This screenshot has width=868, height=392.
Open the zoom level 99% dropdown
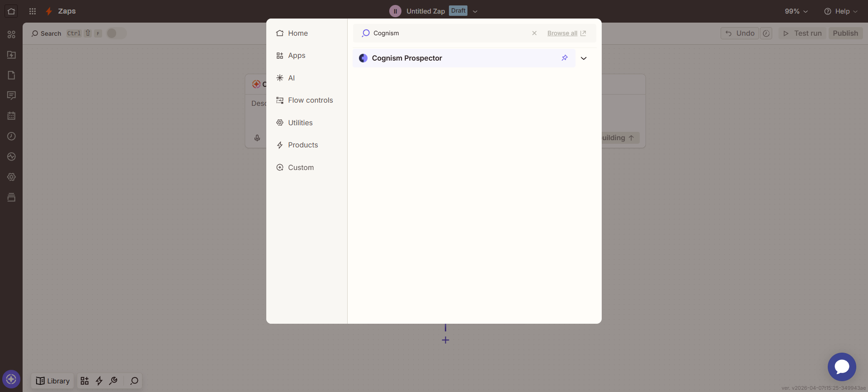pyautogui.click(x=796, y=11)
